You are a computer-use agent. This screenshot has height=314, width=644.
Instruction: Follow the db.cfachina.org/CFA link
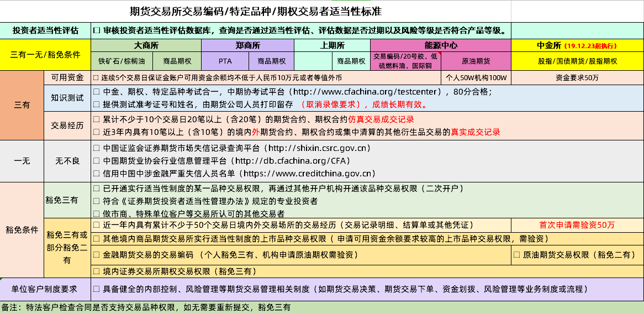pos(298,161)
